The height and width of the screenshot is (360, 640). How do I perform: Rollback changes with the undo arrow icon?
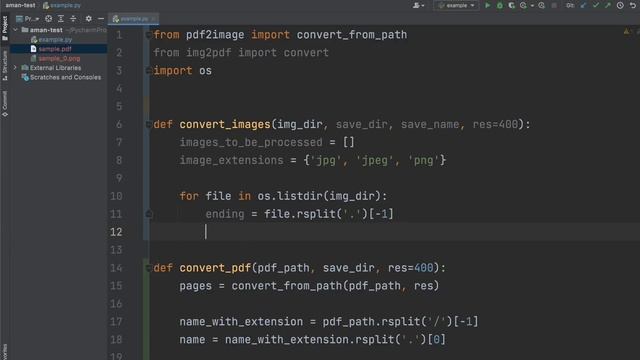click(633, 5)
